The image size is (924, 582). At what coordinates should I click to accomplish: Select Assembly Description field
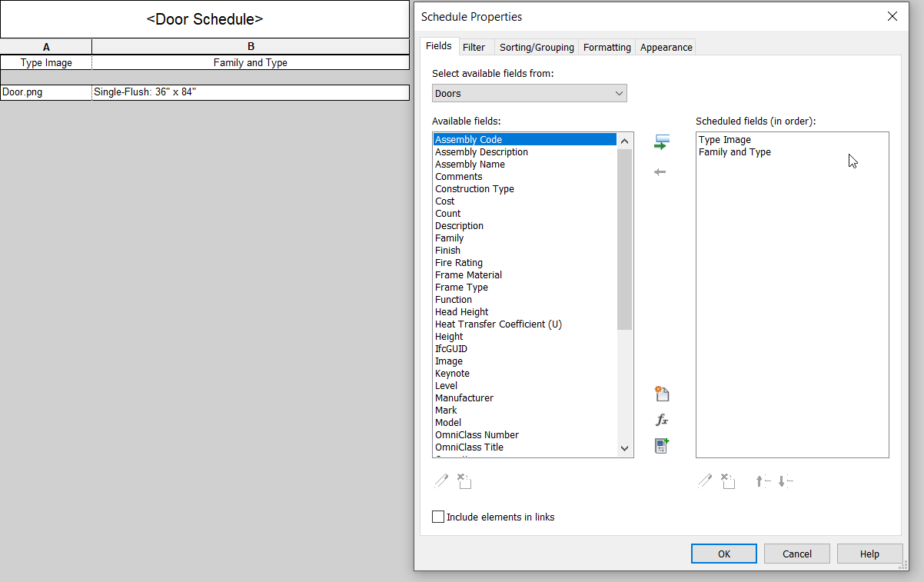(525, 152)
